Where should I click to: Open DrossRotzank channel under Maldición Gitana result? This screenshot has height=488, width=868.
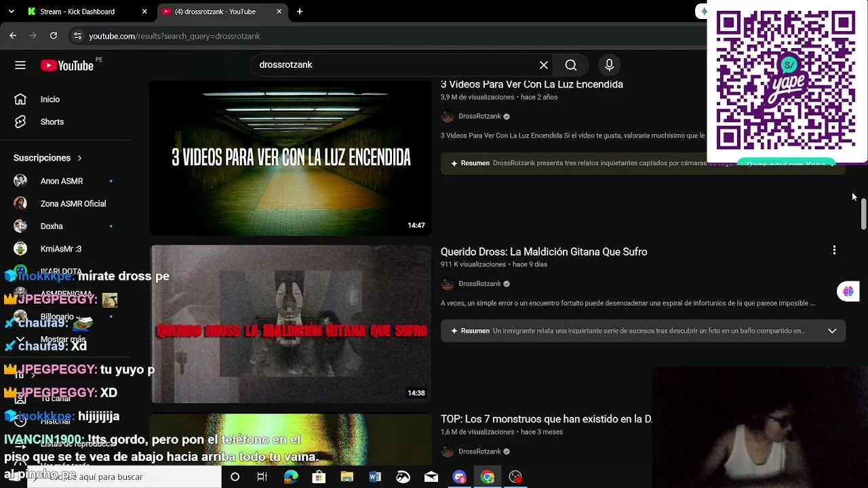pos(479,284)
